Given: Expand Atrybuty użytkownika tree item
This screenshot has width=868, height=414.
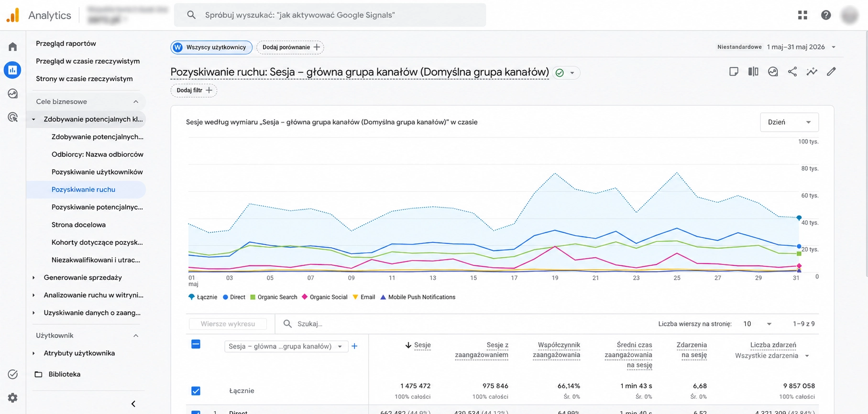Looking at the screenshot, I should coord(33,353).
